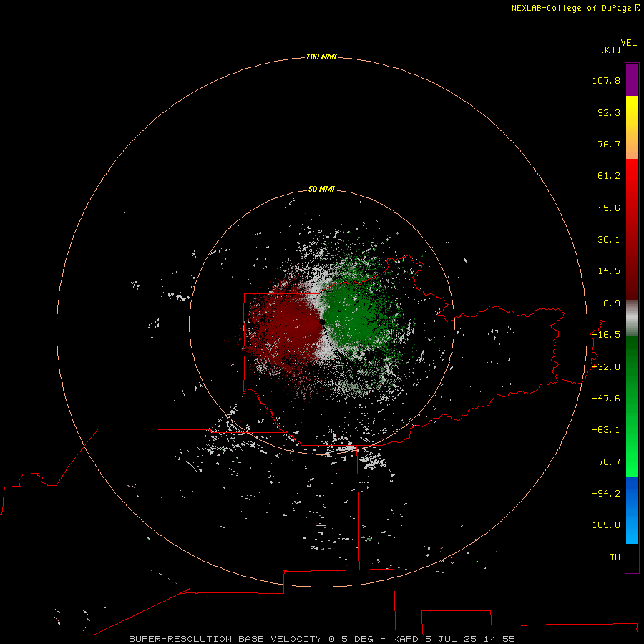Click the 107.8 legend value
Viewport: 644px width, 644px height.
coord(606,80)
